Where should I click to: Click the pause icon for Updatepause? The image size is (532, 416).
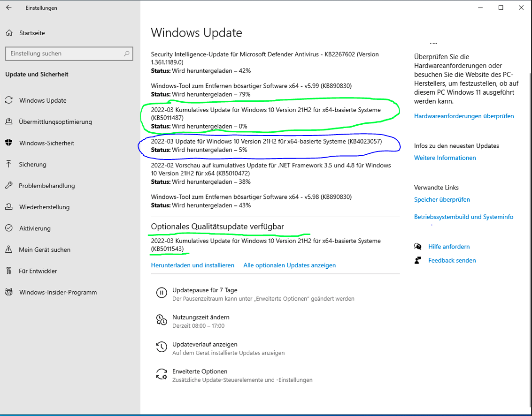click(x=162, y=293)
